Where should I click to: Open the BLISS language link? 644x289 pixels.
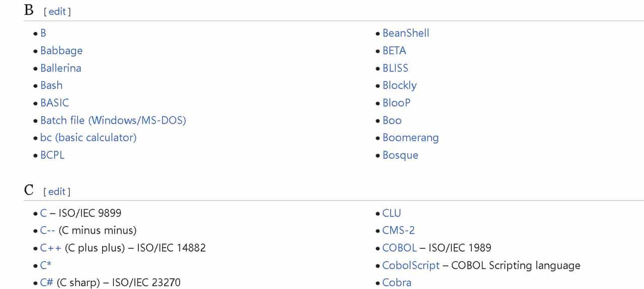[x=395, y=68]
